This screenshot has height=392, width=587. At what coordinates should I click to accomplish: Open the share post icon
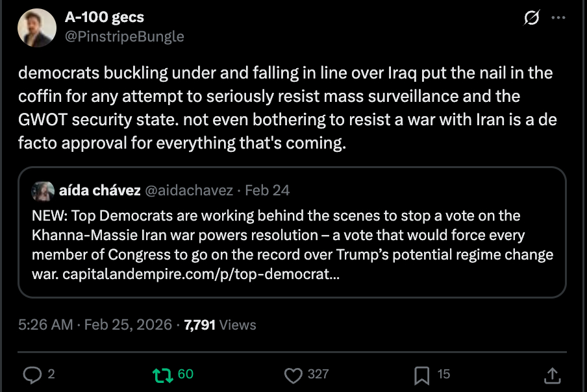(552, 374)
